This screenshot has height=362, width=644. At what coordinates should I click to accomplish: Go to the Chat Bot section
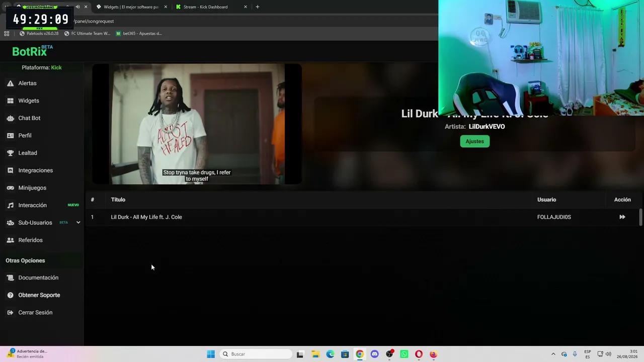click(x=29, y=118)
